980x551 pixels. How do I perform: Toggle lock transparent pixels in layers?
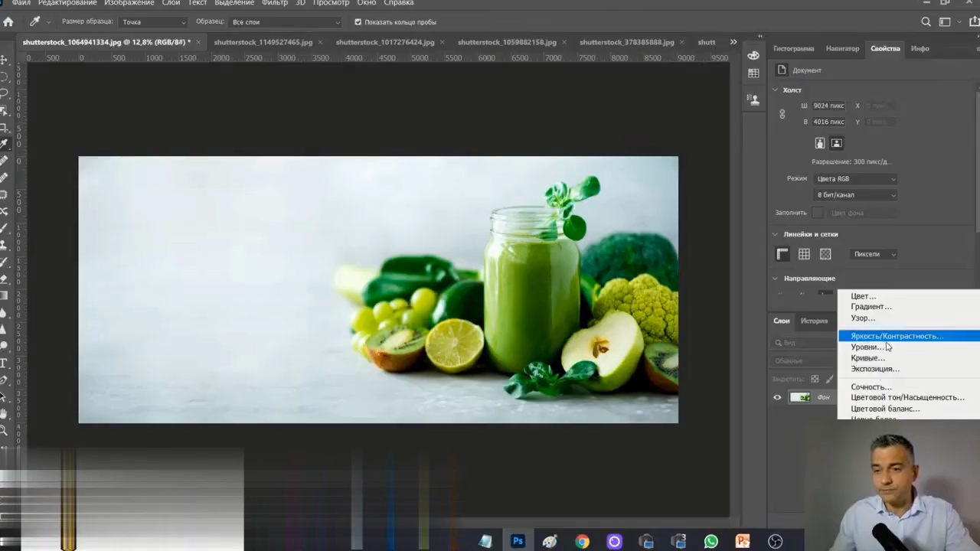815,379
